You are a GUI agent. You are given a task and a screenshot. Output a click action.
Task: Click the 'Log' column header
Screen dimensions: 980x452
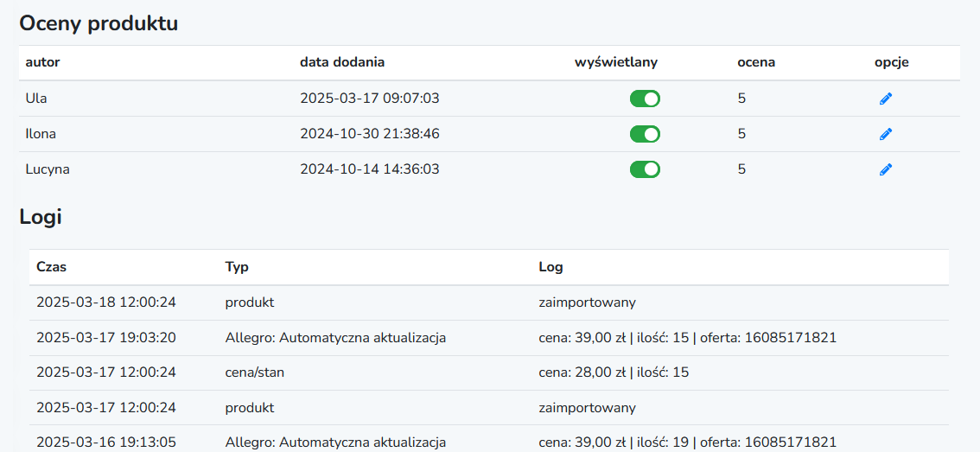550,267
